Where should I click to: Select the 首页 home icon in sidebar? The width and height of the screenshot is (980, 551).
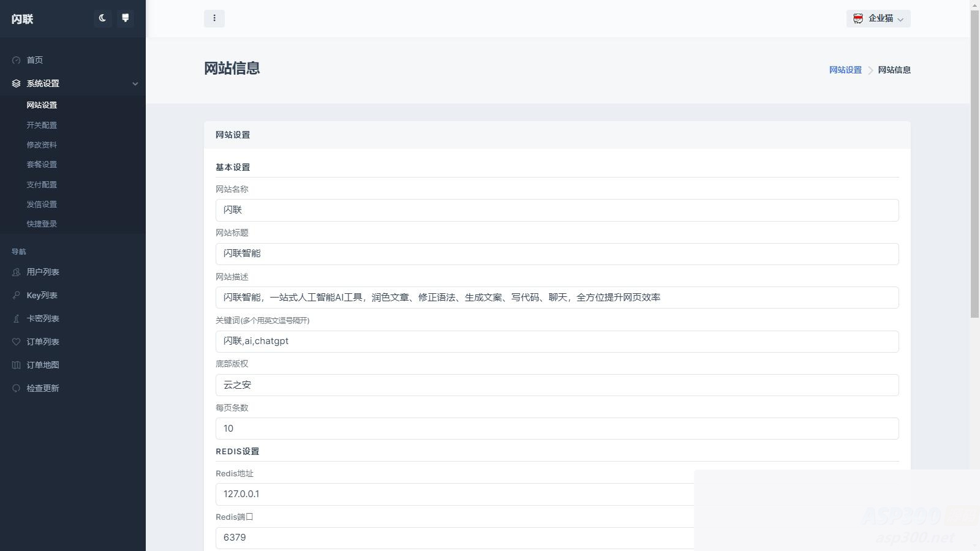(15, 60)
